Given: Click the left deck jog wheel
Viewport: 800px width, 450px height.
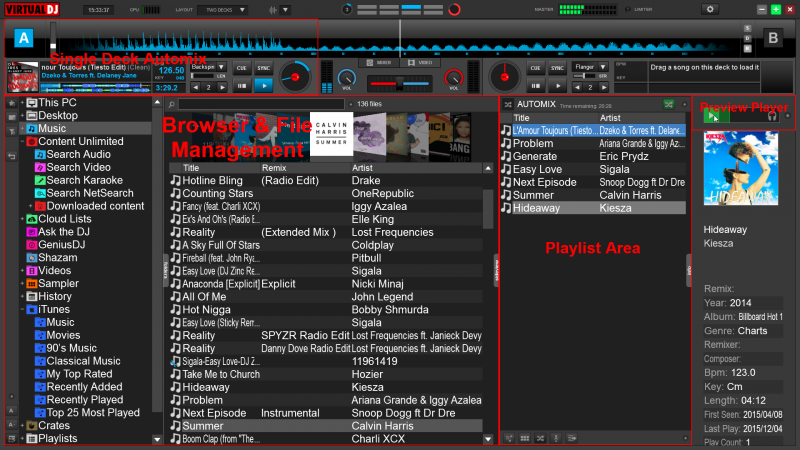Looking at the screenshot, I should (295, 77).
